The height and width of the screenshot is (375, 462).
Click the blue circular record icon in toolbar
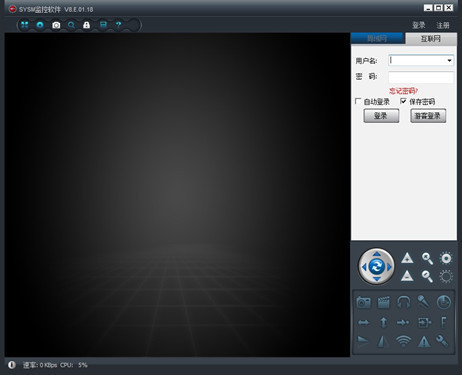tap(40, 25)
